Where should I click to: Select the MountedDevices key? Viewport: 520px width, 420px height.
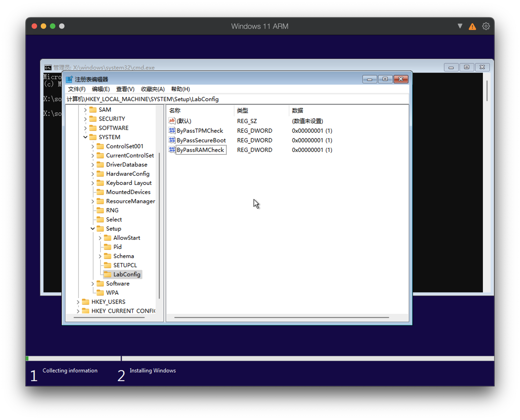tap(128, 192)
